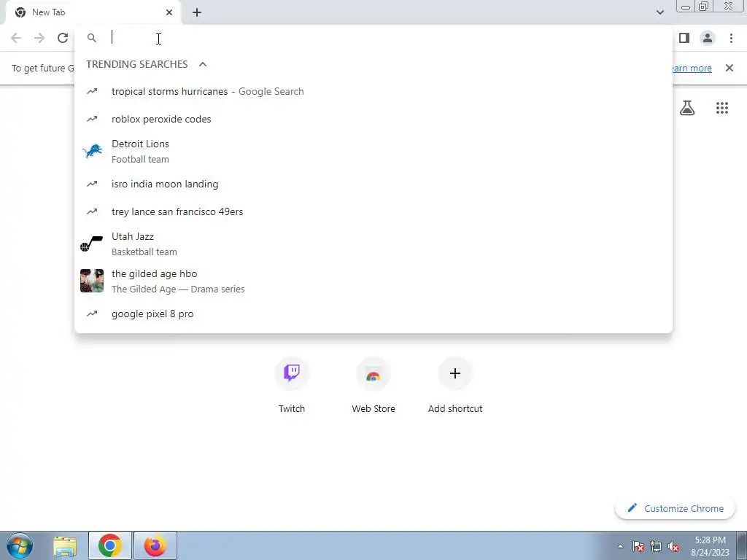Screen dimensions: 747x560
Task: Choose the Detroit Lions suggestion
Action: [373, 152]
